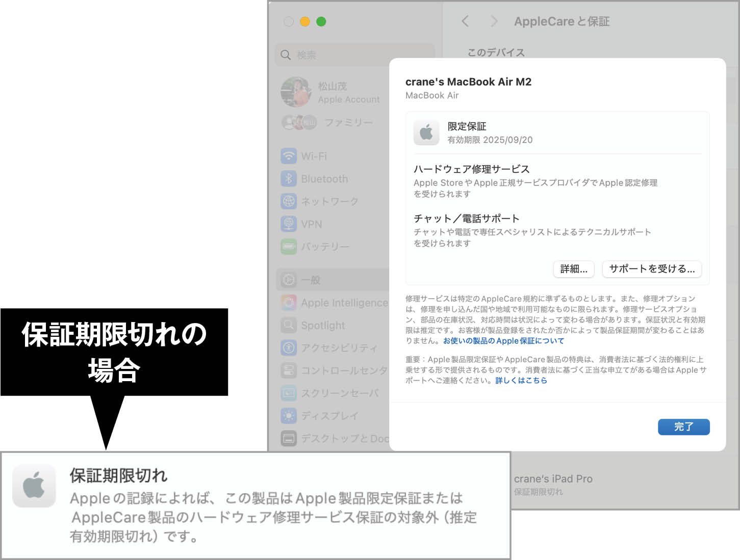The width and height of the screenshot is (740, 560).
Task: Click the 完了 button
Action: pyautogui.click(x=683, y=426)
